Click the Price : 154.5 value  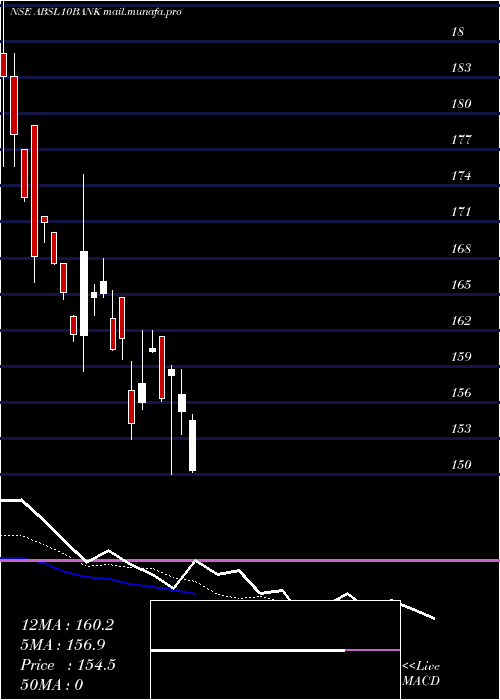pos(68,665)
